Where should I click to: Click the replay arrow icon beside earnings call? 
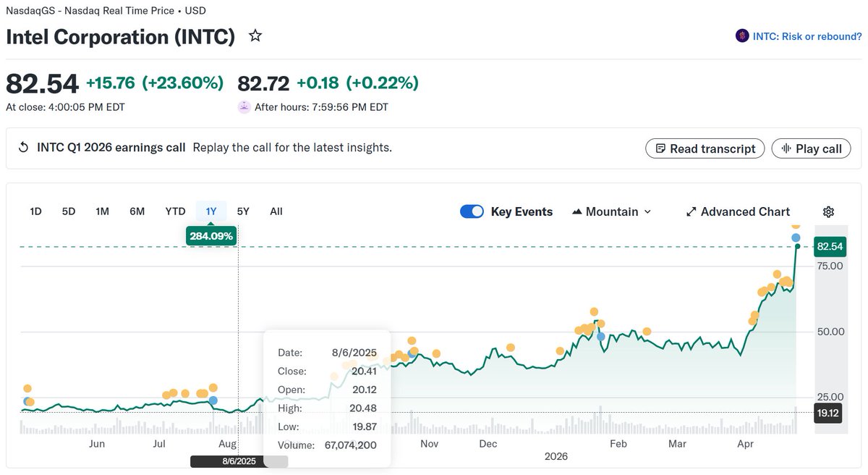23,148
